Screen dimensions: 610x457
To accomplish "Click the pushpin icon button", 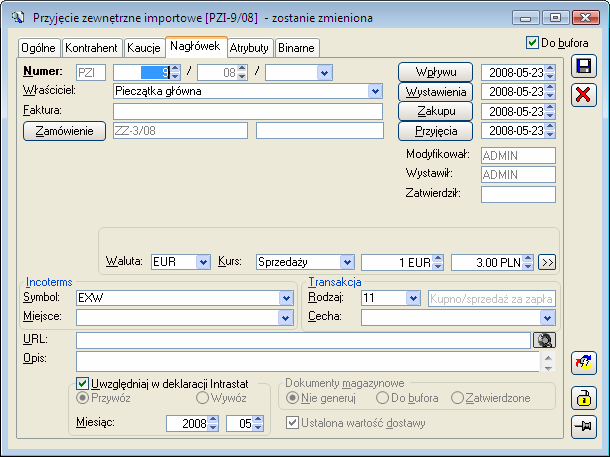I will (x=584, y=427).
